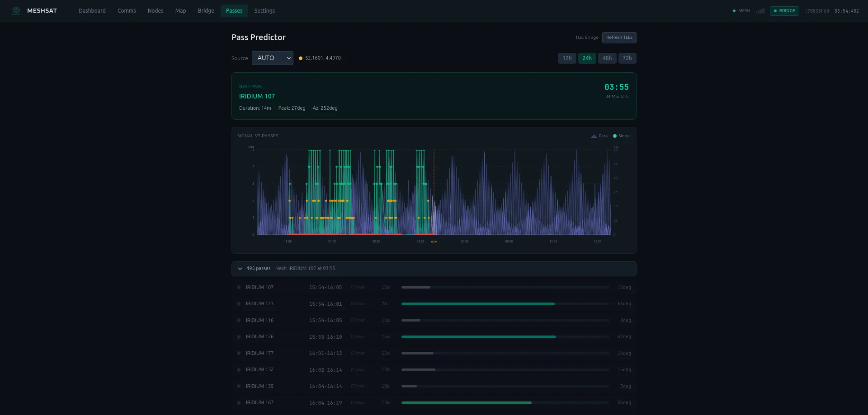Click the Pass triangle legend icon
This screenshot has height=415, width=868.
tap(594, 135)
